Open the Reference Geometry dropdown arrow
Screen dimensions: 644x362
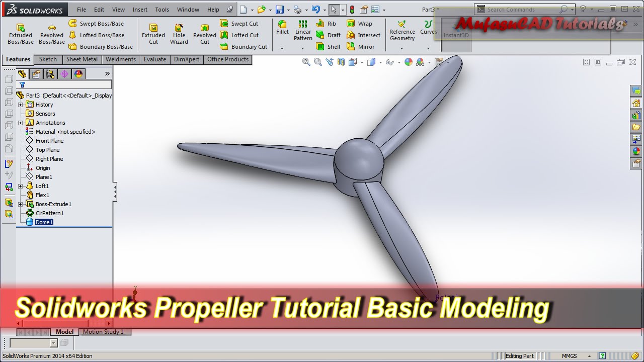401,48
